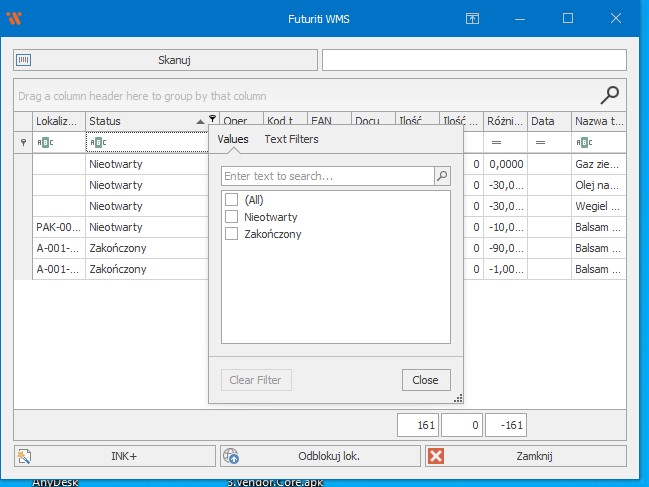This screenshot has width=649, height=487.
Task: Tick the Nieotwarty filter checkbox
Action: [x=232, y=217]
